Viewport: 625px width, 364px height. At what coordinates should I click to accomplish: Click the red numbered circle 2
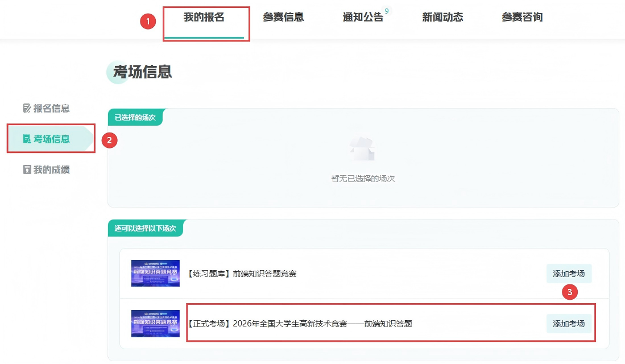point(109,140)
